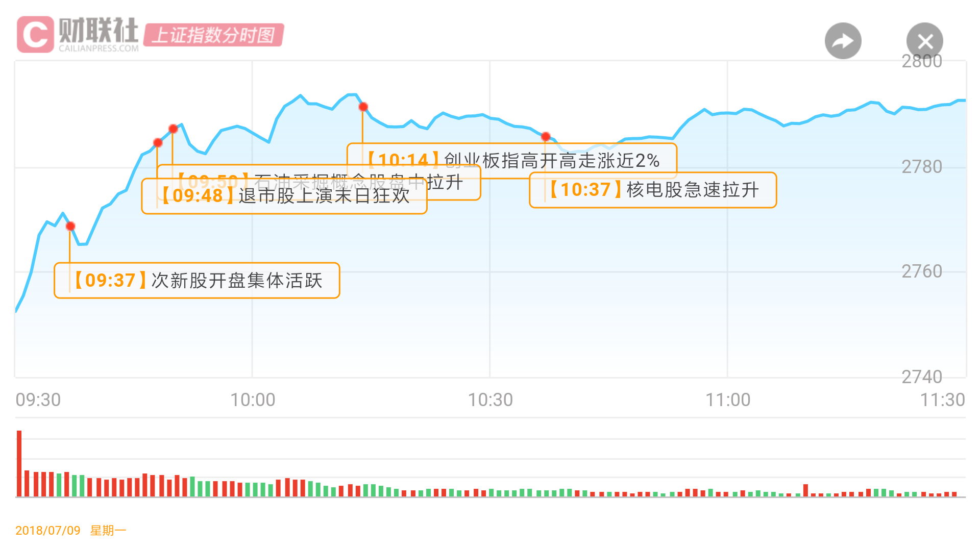Image resolution: width=980 pixels, height=551 pixels.
Task: Click the 财联社 logo
Action: coord(78,34)
